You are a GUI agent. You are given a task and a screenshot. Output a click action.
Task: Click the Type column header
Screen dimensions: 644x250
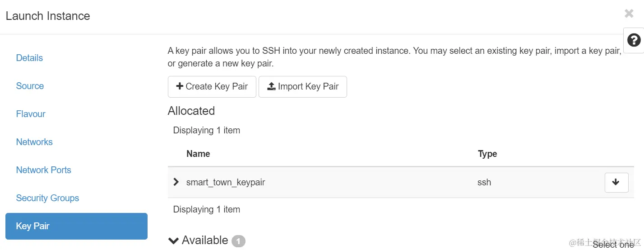487,154
